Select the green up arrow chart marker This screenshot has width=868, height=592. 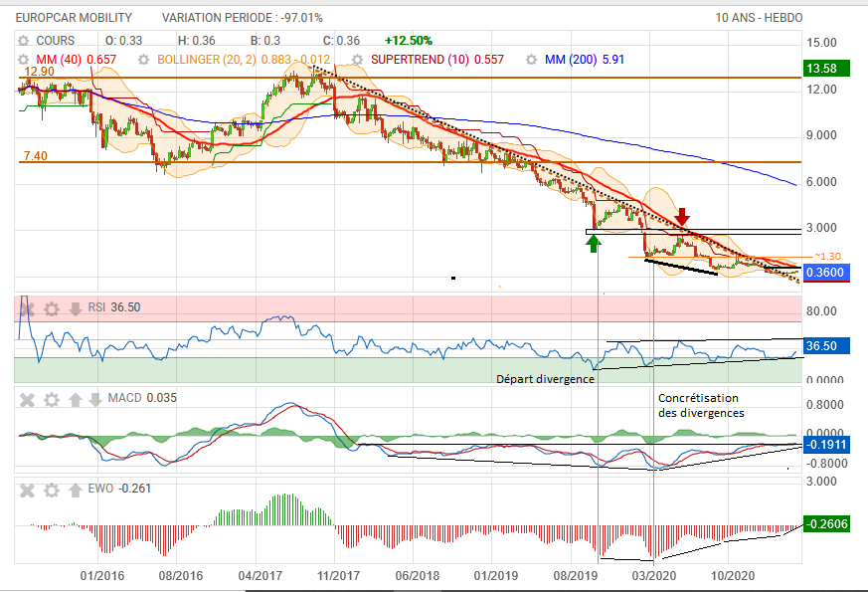click(593, 243)
